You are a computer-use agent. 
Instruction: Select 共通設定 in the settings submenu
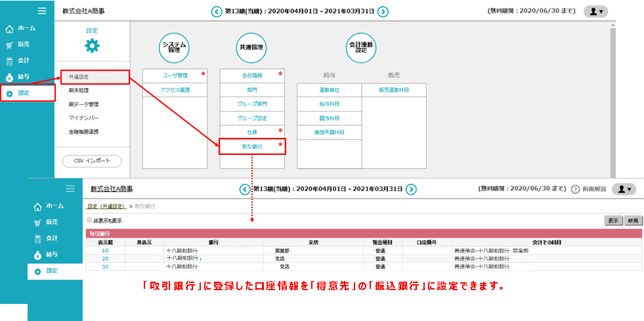pos(91,77)
